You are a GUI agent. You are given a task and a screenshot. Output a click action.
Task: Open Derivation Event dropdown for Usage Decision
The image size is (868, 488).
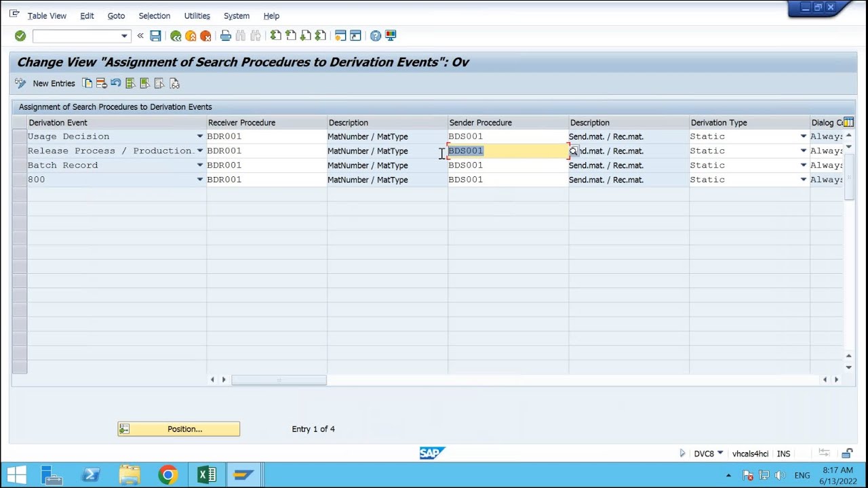coord(200,136)
